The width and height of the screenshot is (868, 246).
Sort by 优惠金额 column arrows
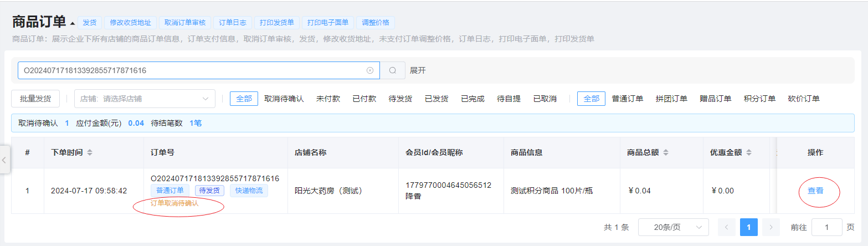coord(749,152)
